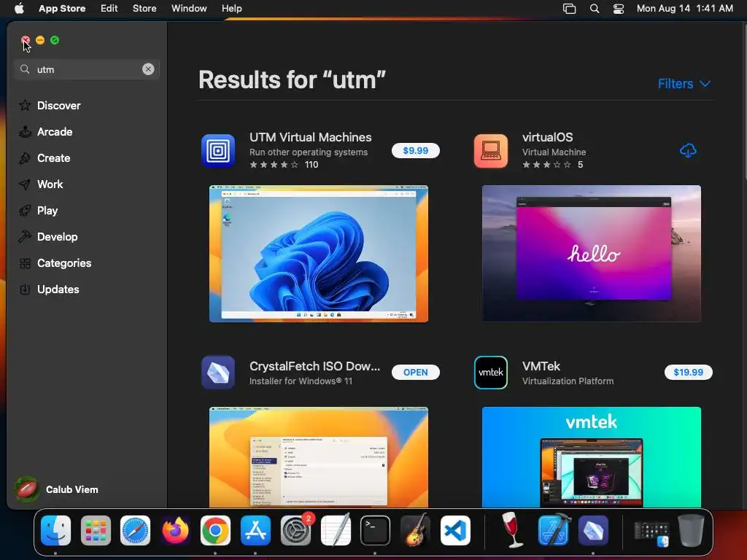The width and height of the screenshot is (747, 560).
Task: Open the Apple menu
Action: [19, 9]
